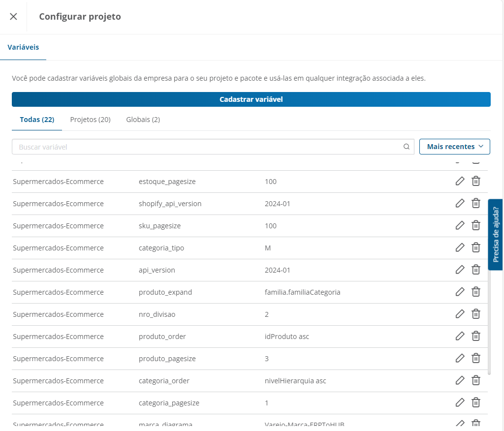The width and height of the screenshot is (504, 431).
Task: Edit the categoria_pagesize variable
Action: tap(460, 402)
